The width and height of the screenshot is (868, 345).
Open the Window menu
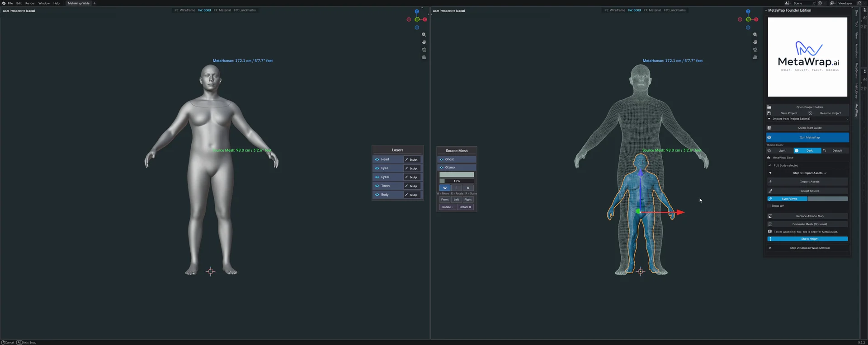(x=44, y=3)
